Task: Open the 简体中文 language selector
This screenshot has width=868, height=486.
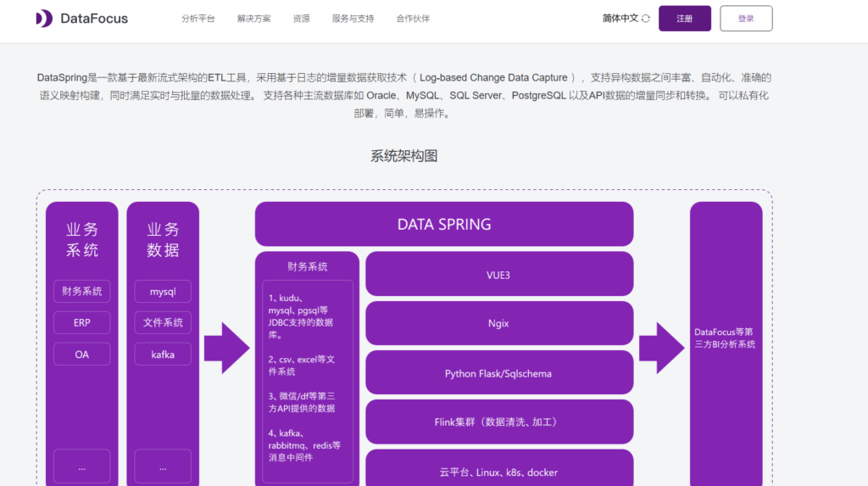Action: coord(620,19)
